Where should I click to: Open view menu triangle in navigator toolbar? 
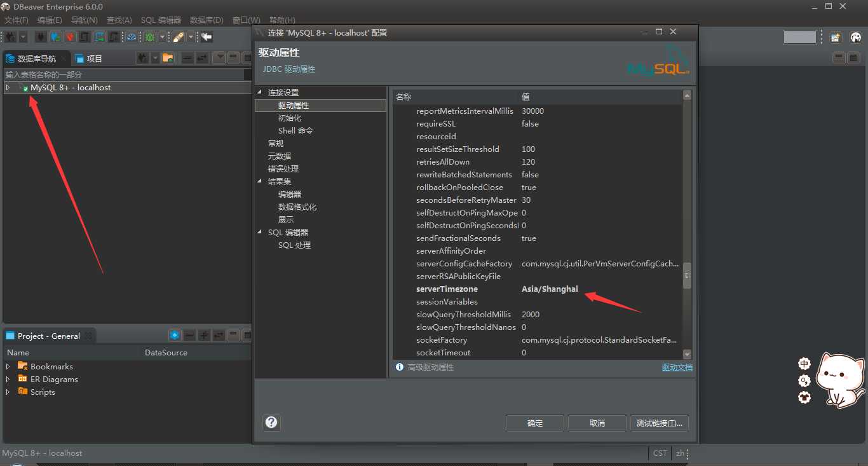pyautogui.click(x=220, y=58)
